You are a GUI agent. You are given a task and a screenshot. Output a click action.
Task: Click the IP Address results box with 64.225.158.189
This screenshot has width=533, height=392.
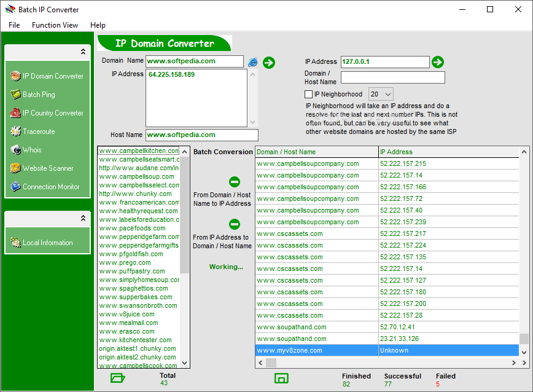tap(196, 98)
